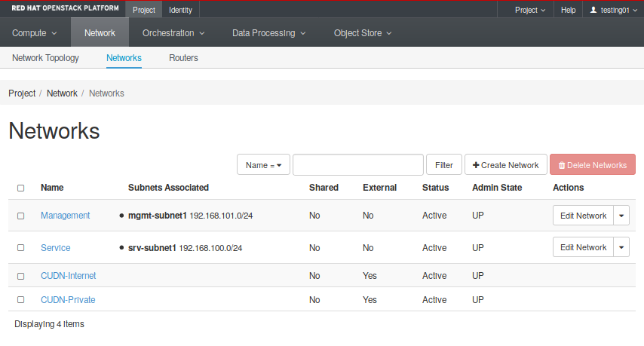Expand the Service row actions dropdown arrow
644x346 pixels.
[621, 247]
